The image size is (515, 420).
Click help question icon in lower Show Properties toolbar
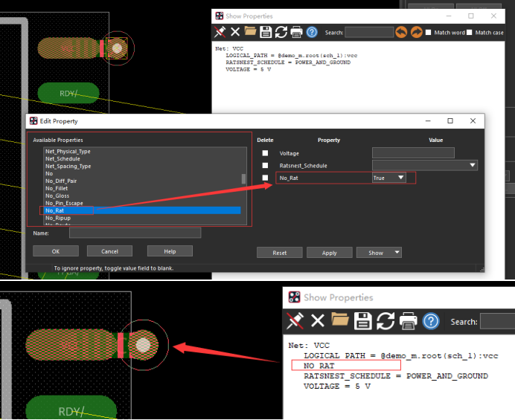(x=431, y=321)
